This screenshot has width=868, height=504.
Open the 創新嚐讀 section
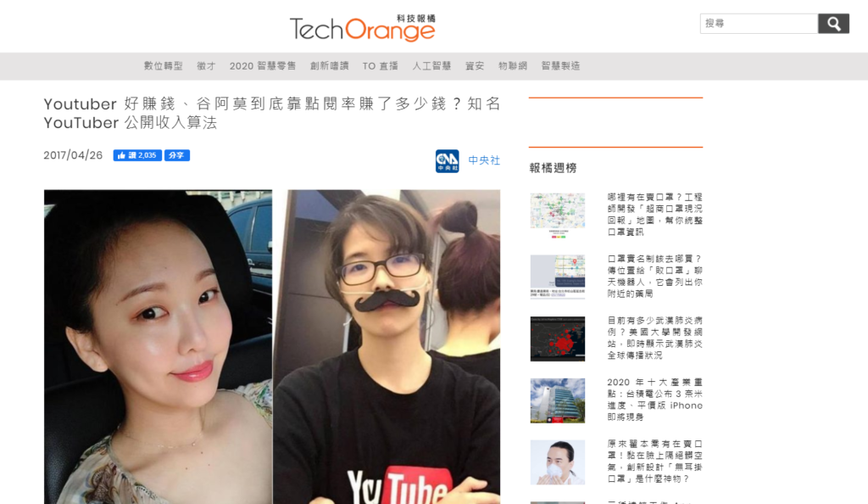(x=330, y=66)
